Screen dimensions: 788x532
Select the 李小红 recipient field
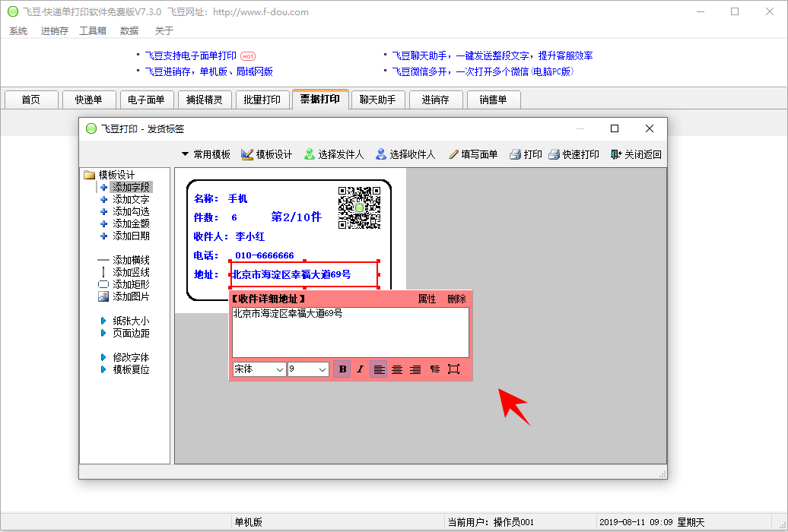pyautogui.click(x=249, y=236)
